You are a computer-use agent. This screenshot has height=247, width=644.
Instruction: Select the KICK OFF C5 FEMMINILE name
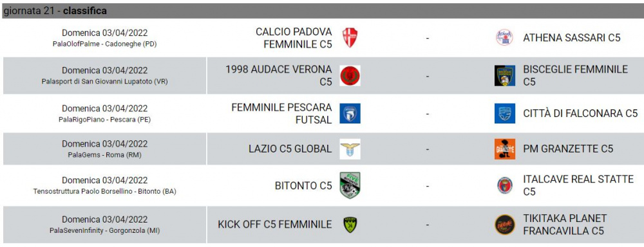click(275, 224)
